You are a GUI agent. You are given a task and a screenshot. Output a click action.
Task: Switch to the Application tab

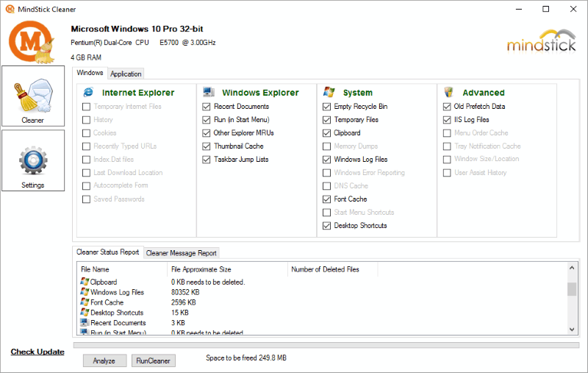pyautogui.click(x=126, y=74)
